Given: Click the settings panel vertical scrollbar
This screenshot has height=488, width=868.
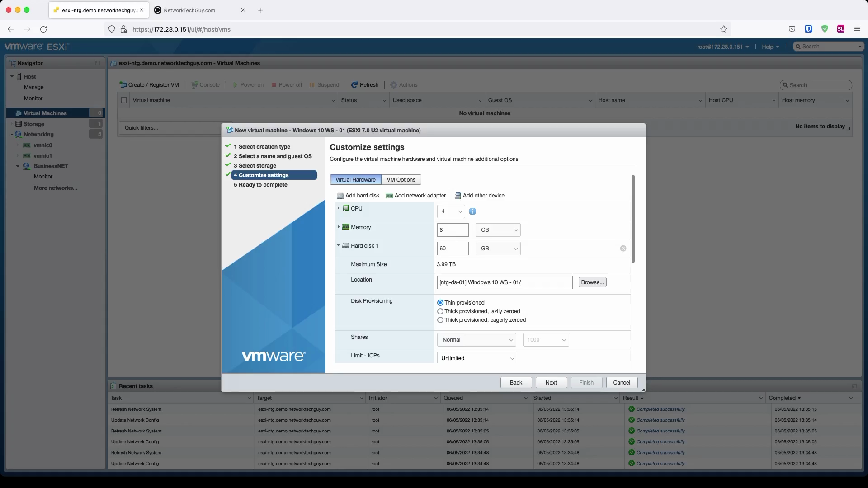Looking at the screenshot, I should coord(633,219).
